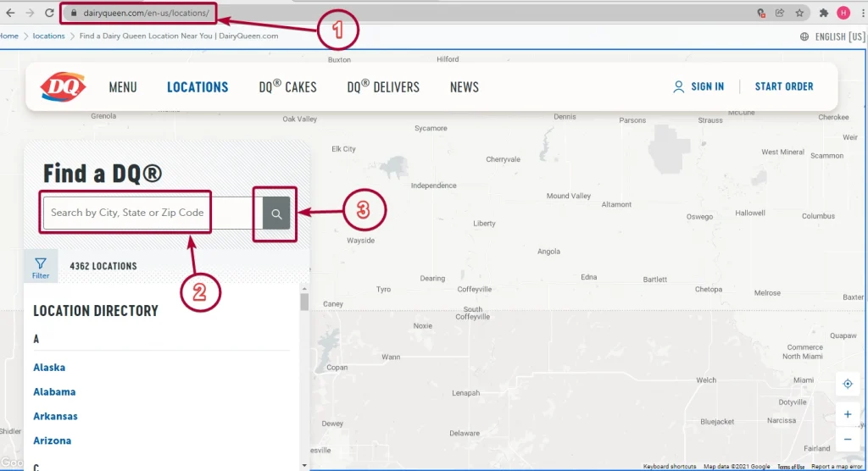Click the SIGN IN link
The width and height of the screenshot is (868, 471).
click(708, 86)
